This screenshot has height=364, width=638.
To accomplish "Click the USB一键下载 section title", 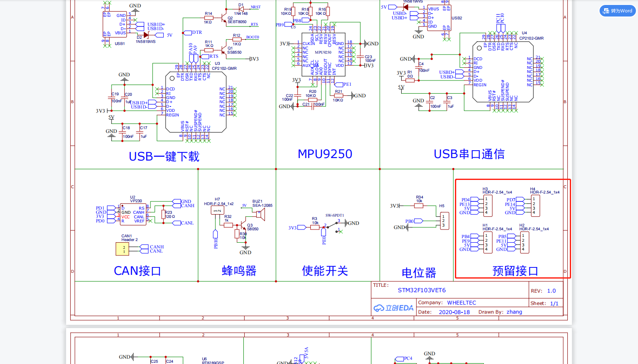I will [164, 156].
